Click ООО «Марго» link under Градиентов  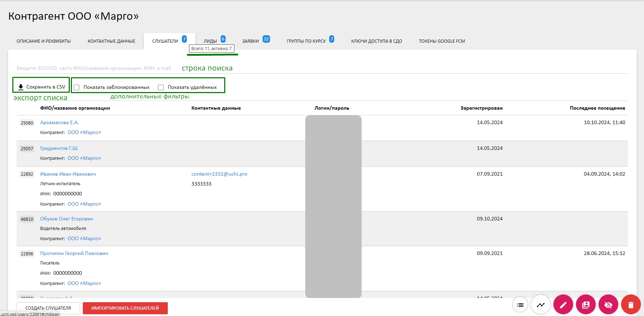(x=84, y=158)
